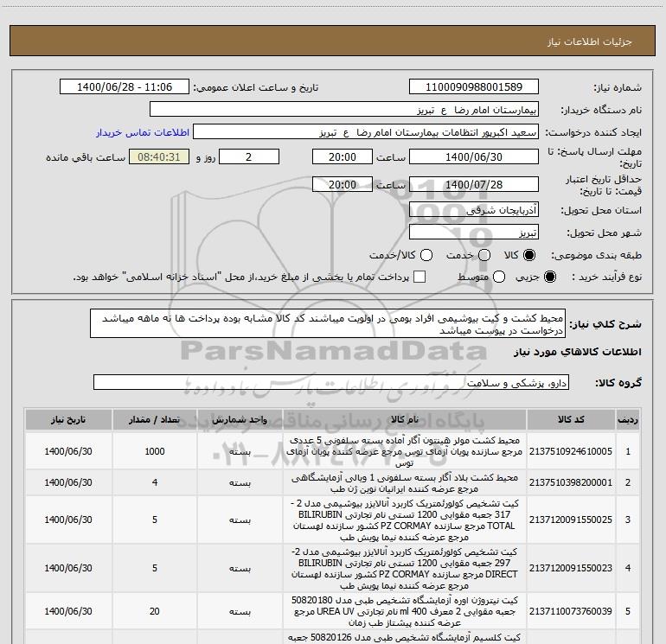
Task: Click the goods group field دارو، پزشکی و سلامت
Action: click(x=331, y=382)
